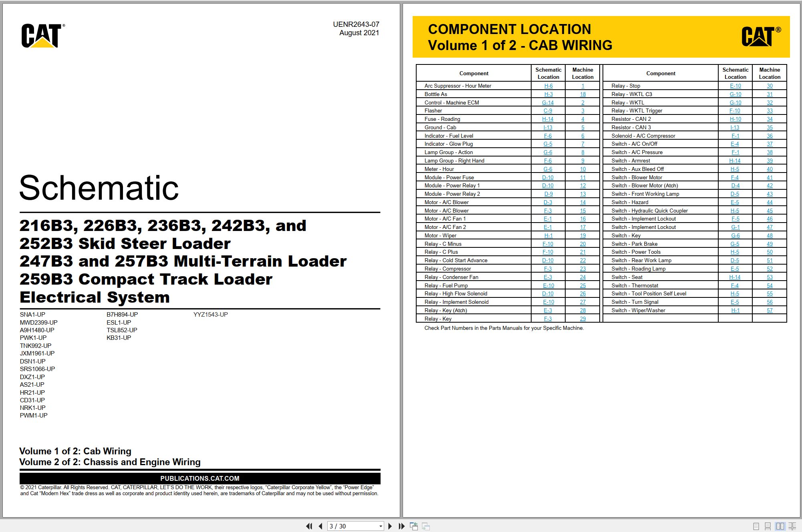802x532 pixels.
Task: Click the serial prefix KB31-UP
Action: click(119, 338)
